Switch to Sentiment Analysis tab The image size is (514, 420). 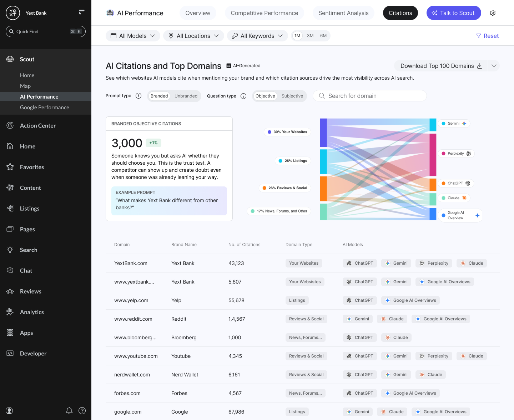coord(343,13)
